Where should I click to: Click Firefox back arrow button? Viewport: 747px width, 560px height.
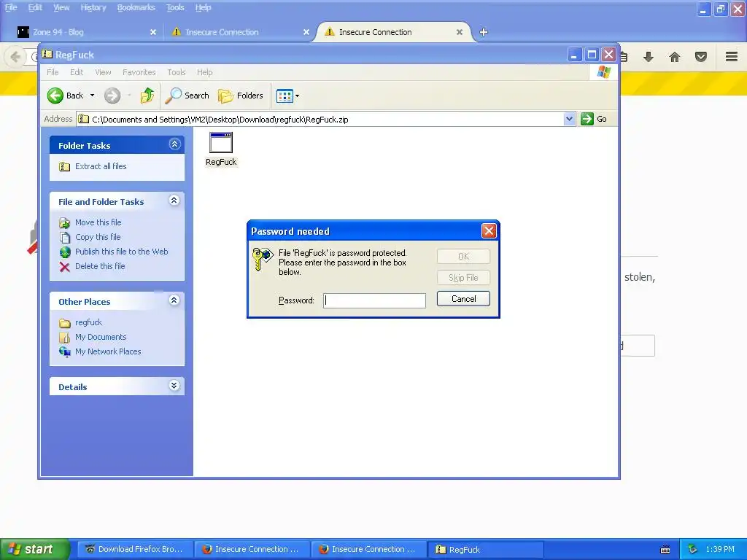(x=15, y=57)
